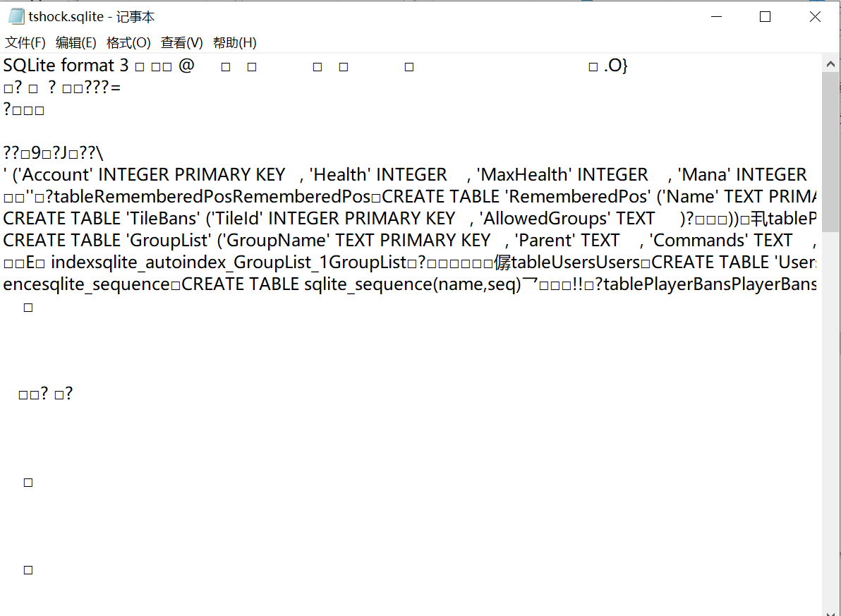Place cursor in the 'SQLite format 3' text
The image size is (841, 616).
pos(66,66)
